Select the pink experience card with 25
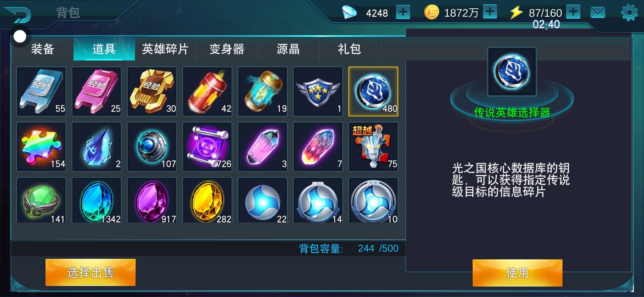The width and height of the screenshot is (644, 297). (97, 91)
